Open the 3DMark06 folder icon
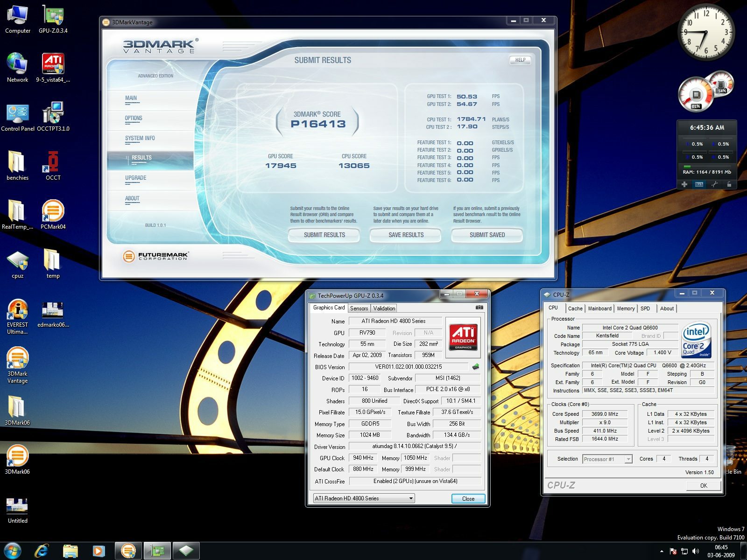The width and height of the screenshot is (747, 560). click(18, 411)
